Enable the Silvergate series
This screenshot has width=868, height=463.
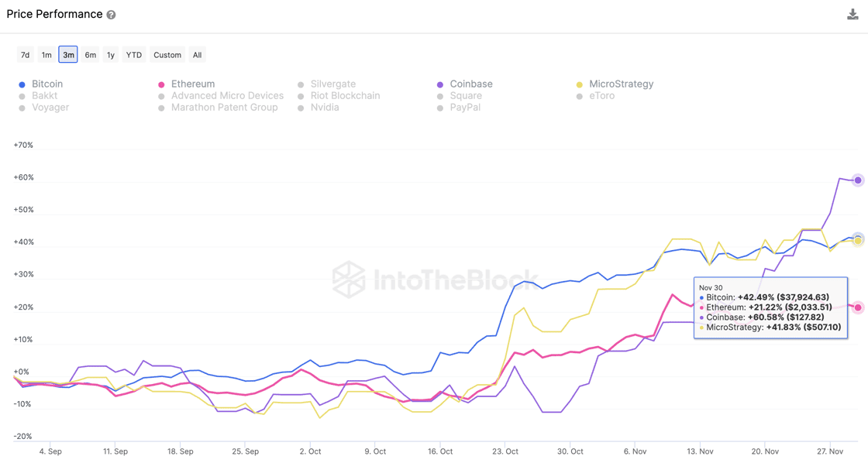[x=332, y=84]
